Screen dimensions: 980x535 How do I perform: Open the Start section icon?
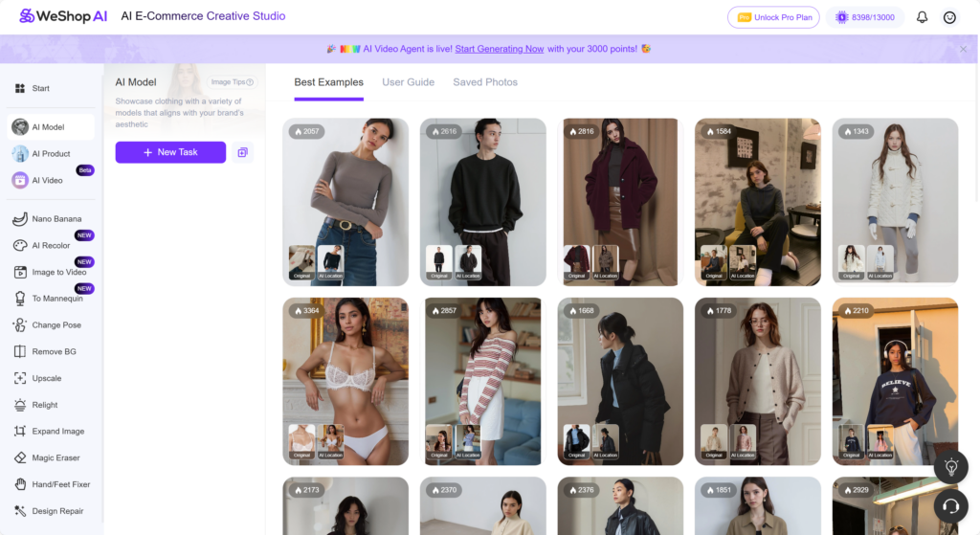(20, 88)
